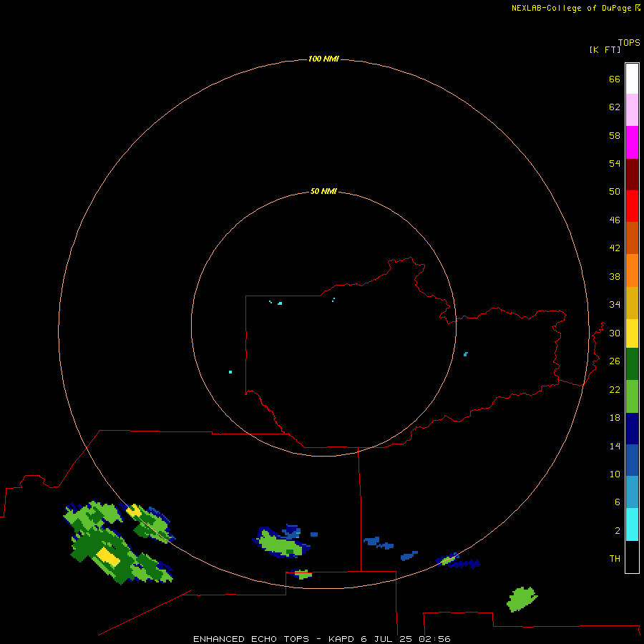Pick the dark orange legend swatch
The width and height of the screenshot is (644, 644).
point(632,238)
